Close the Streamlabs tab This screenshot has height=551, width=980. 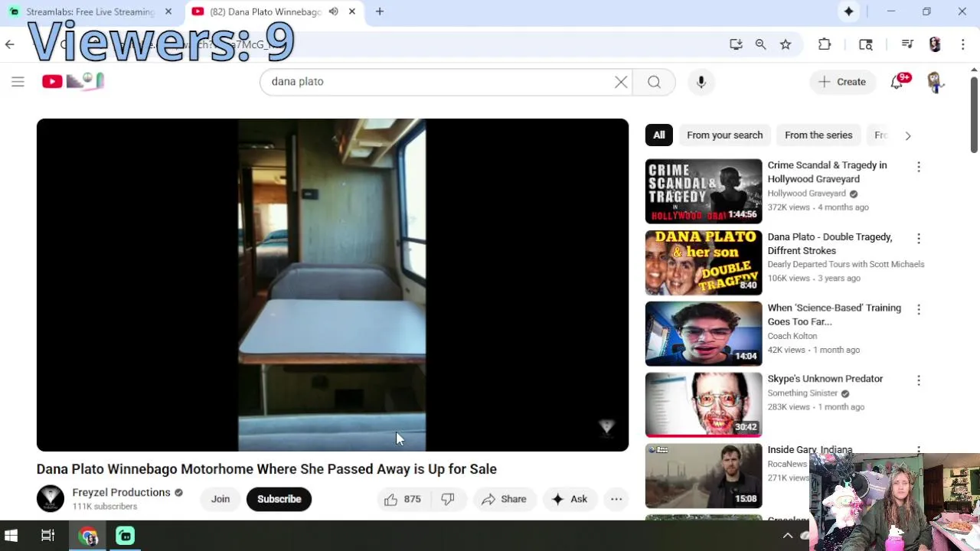coord(168,11)
